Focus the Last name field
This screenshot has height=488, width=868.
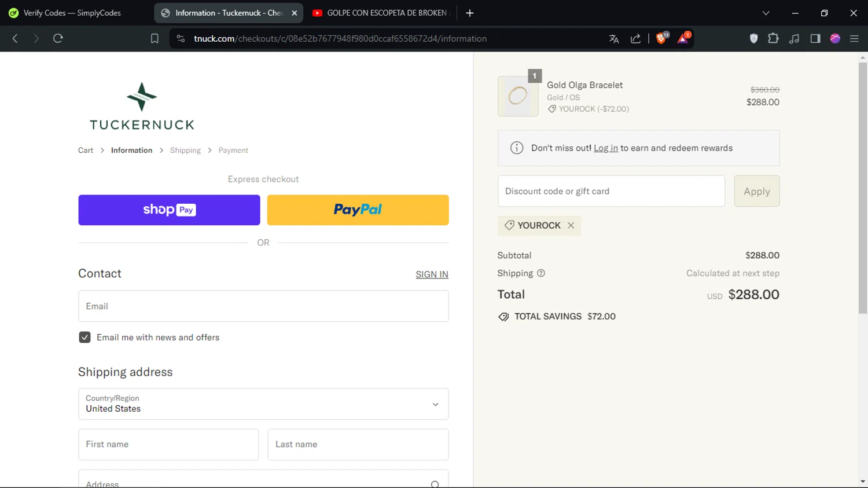pyautogui.click(x=358, y=445)
